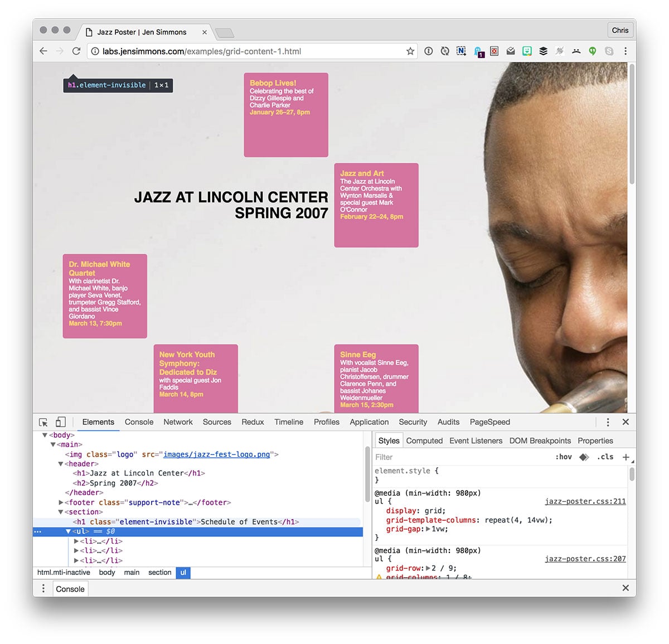Close the console drawer
The height and width of the screenshot is (644, 669).
tap(626, 588)
